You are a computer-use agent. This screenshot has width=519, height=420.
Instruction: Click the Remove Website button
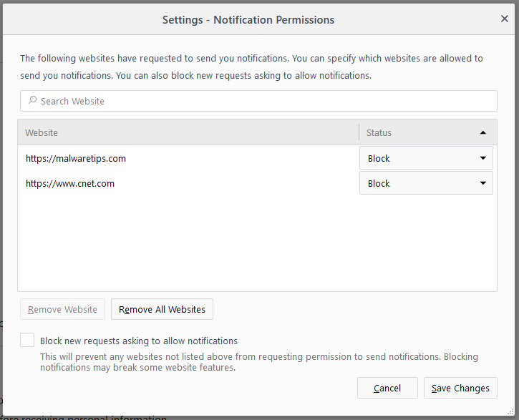click(x=63, y=309)
